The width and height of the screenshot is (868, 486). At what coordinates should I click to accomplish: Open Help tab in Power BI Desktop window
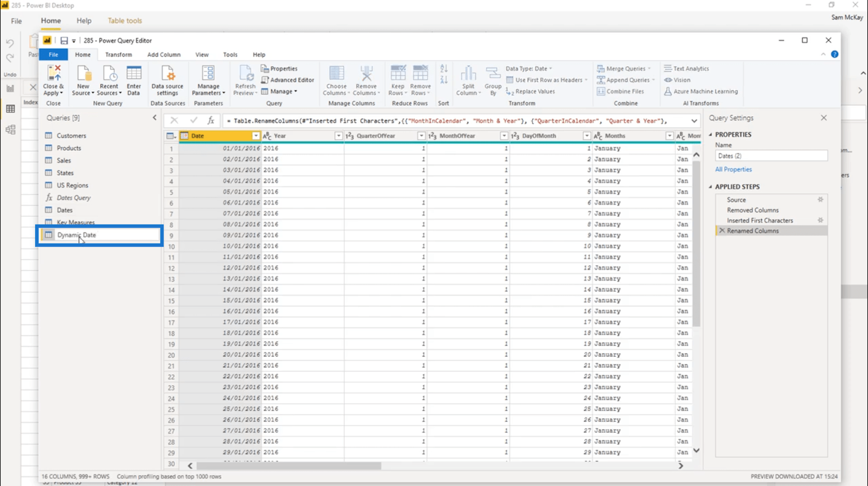(84, 21)
